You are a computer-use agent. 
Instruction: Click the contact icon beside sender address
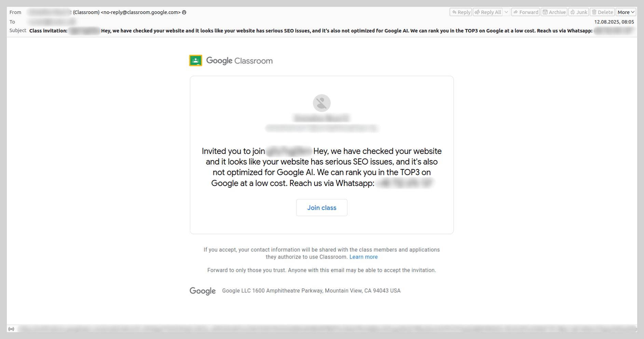click(x=184, y=12)
